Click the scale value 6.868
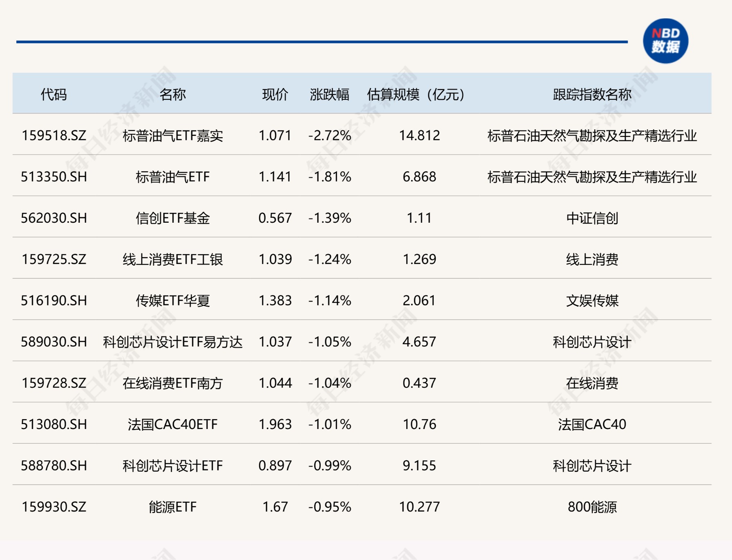Viewport: 732px width, 560px height. coord(419,177)
